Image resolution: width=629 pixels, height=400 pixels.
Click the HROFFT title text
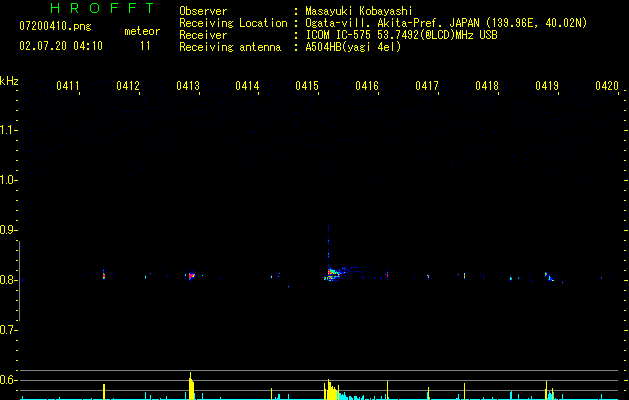pyautogui.click(x=102, y=8)
